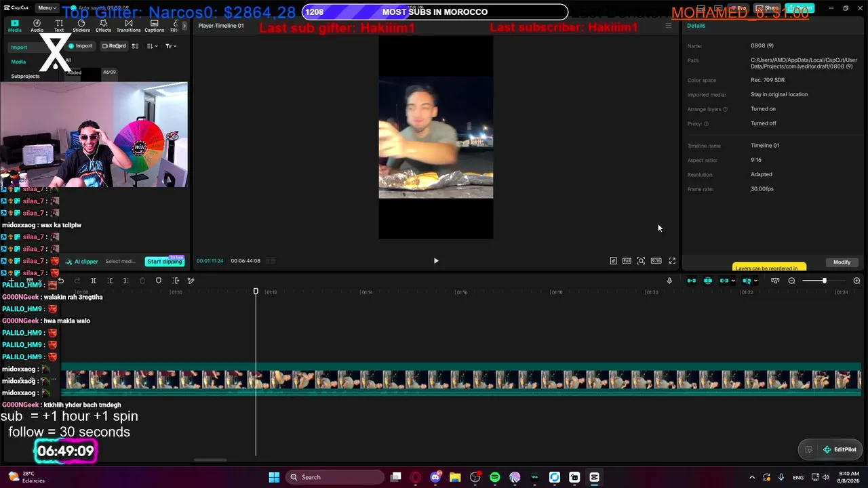Click the imported media thumbnail 46:09
Screen dimensions: 868x488
pyautogui.click(x=92, y=73)
